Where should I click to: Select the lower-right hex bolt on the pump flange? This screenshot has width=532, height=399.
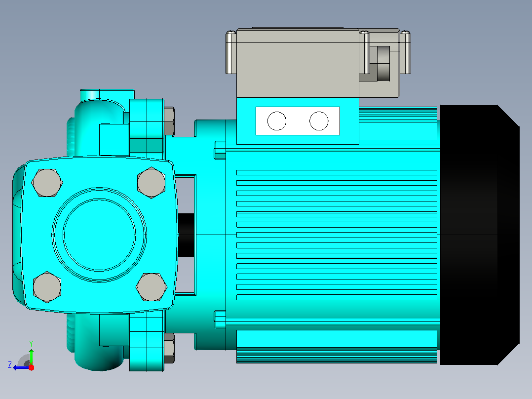(x=152, y=287)
